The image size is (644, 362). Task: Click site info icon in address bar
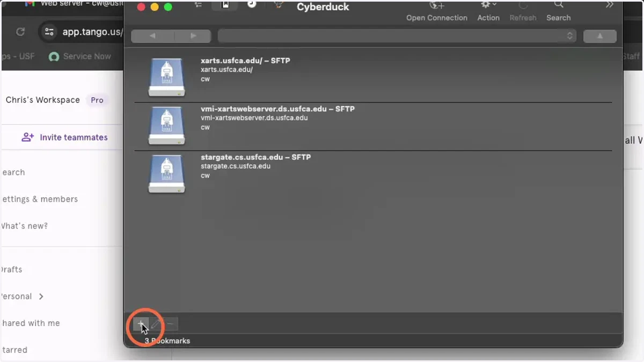coord(49,32)
